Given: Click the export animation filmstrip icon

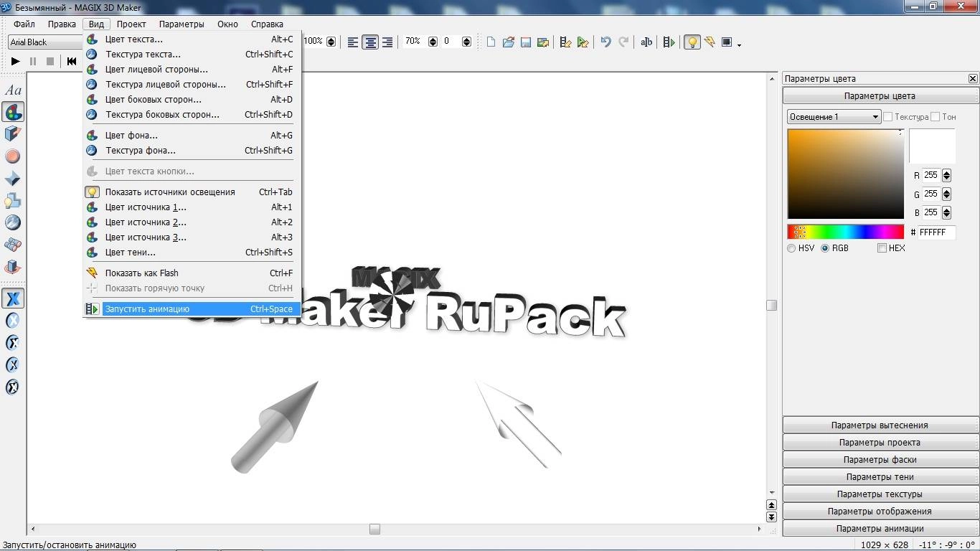Looking at the screenshot, I should click(x=565, y=42).
